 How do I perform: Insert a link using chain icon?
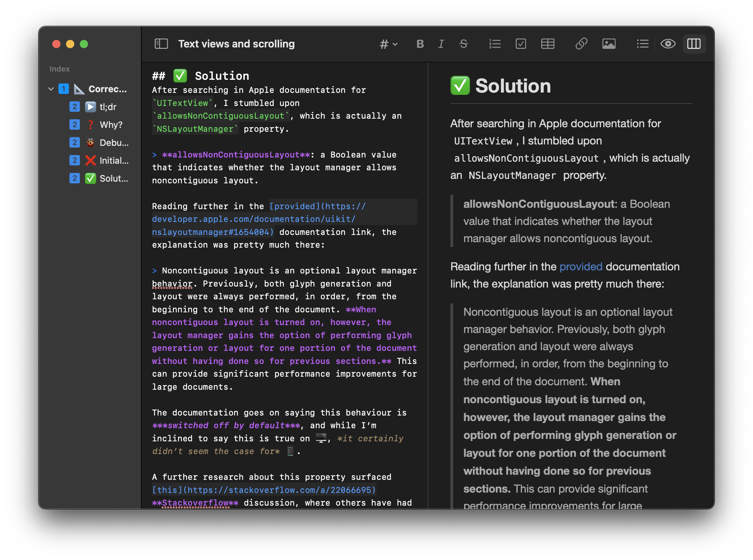[x=581, y=44]
